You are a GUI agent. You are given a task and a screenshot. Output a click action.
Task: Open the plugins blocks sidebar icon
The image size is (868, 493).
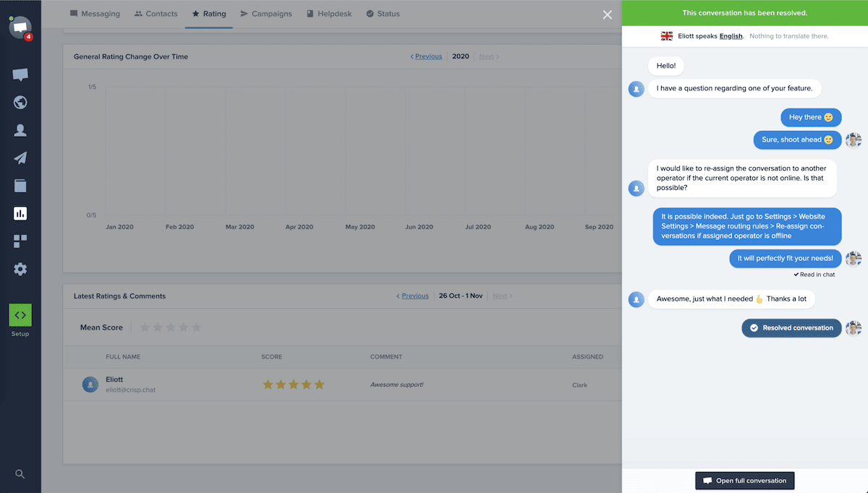[x=20, y=241]
